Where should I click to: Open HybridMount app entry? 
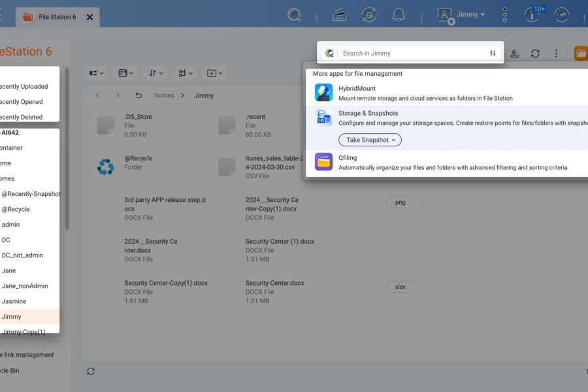click(447, 93)
